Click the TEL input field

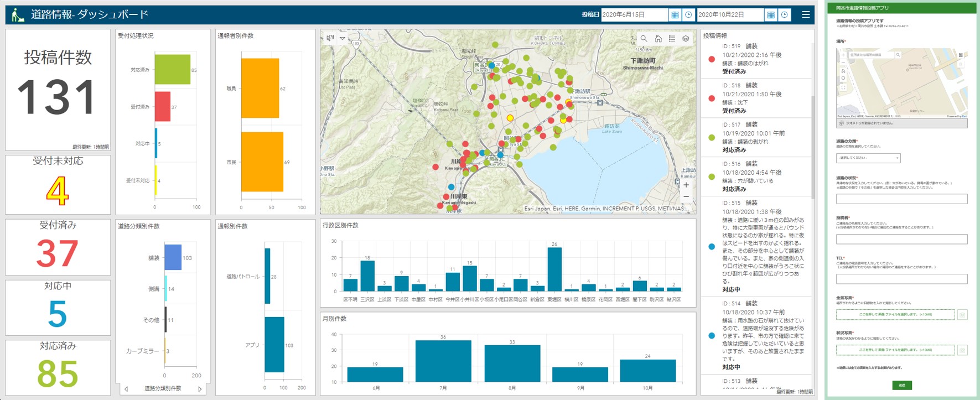tap(901, 279)
